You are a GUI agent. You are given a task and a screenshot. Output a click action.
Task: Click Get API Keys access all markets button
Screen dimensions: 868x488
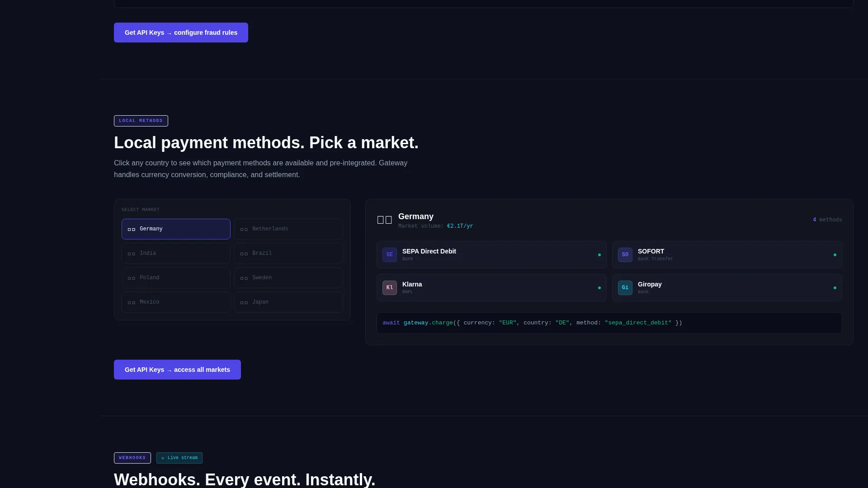click(177, 370)
